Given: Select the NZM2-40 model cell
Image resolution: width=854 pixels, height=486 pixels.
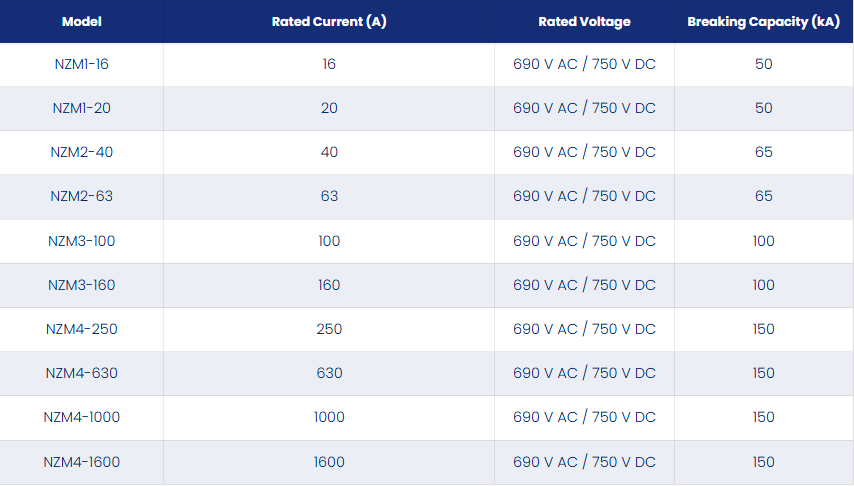Looking at the screenshot, I should [x=82, y=152].
